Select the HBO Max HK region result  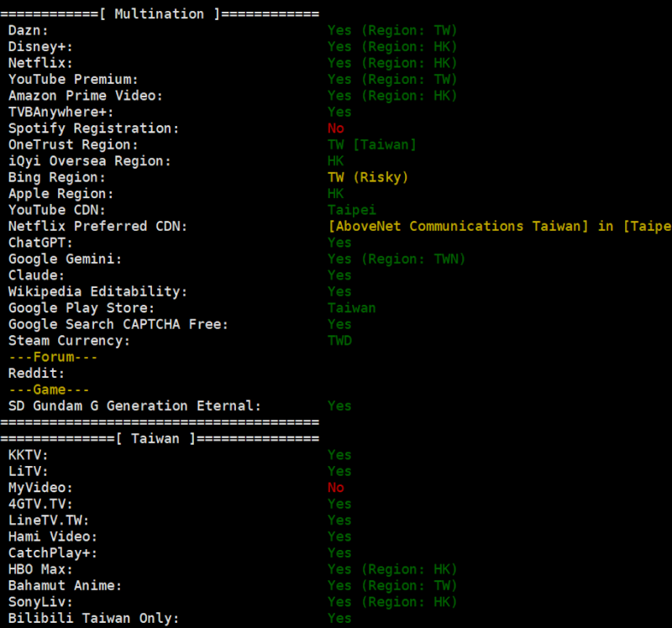(392, 569)
